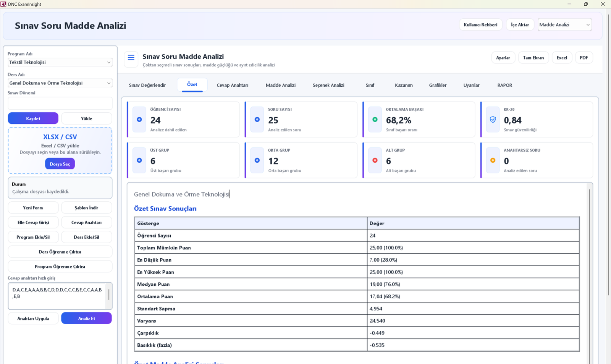
Task: Run the analysis with Analiz Et
Action: [87, 318]
